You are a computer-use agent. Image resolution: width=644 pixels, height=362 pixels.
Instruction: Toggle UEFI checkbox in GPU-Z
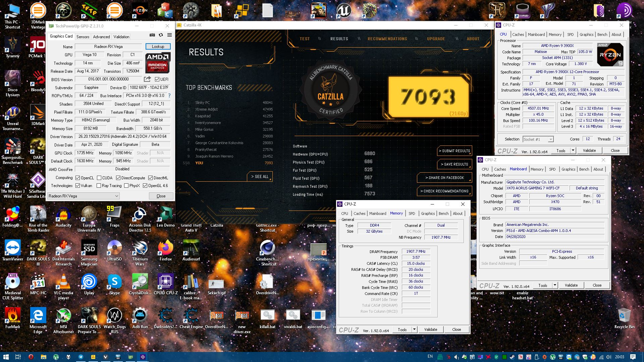pos(157,79)
